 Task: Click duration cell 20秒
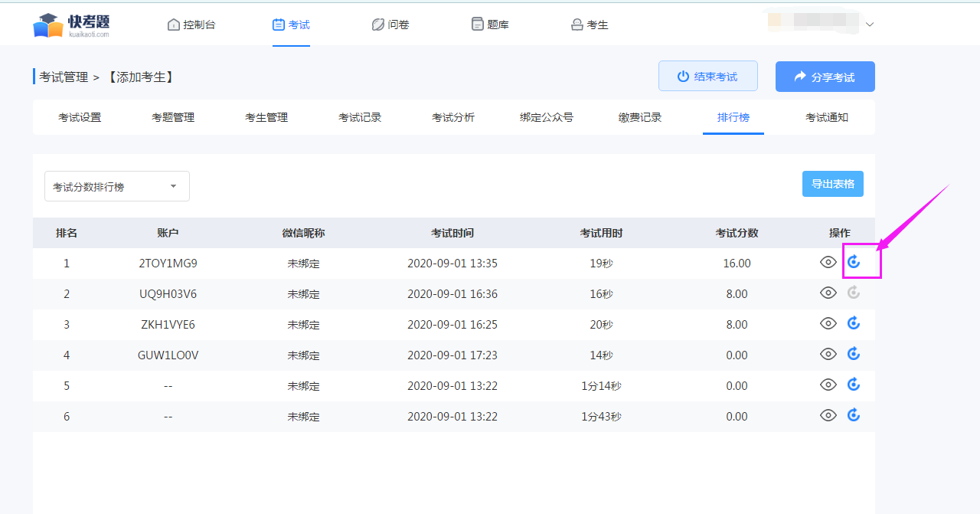click(601, 325)
